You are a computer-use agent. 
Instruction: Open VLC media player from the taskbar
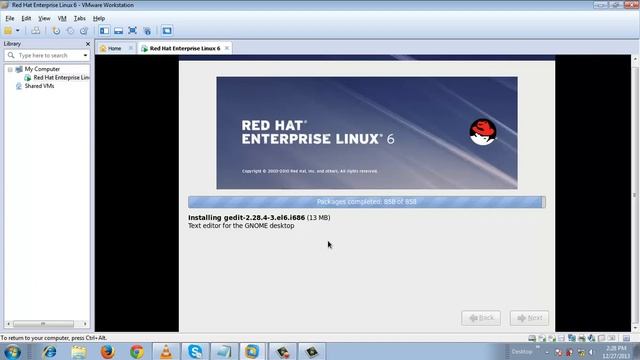166,352
